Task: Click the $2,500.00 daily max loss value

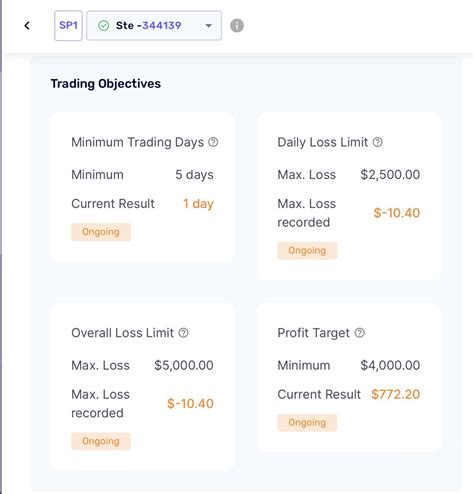Action: [390, 175]
